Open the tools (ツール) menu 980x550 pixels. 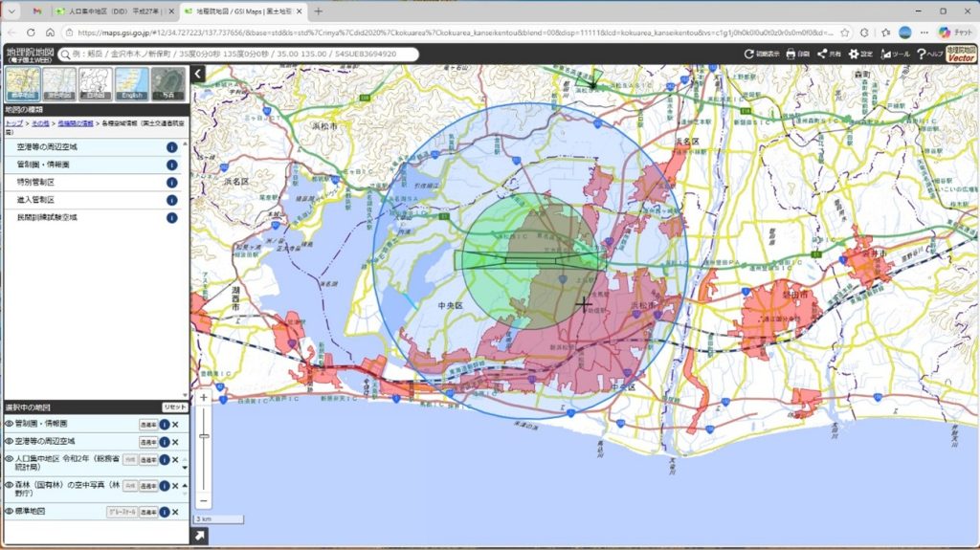click(895, 55)
